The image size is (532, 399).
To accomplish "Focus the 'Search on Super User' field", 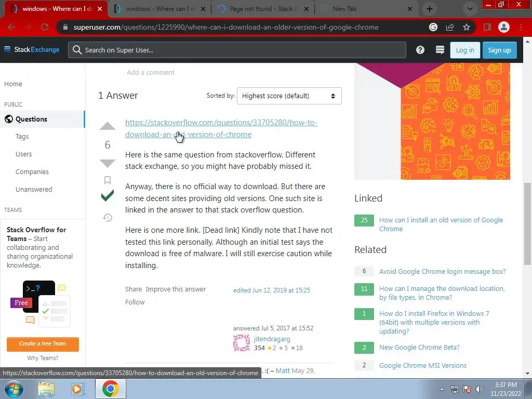I will [x=237, y=50].
